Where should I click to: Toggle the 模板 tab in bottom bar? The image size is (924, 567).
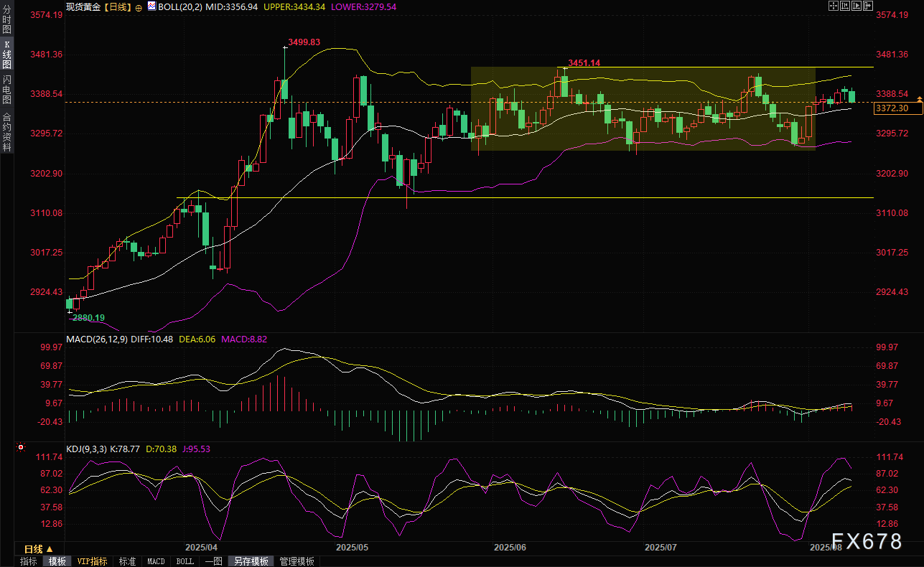tap(57, 561)
